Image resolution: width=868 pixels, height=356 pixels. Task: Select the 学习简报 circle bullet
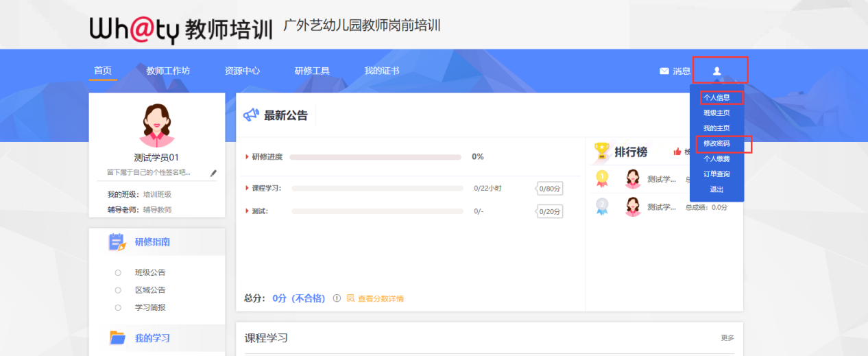point(118,307)
